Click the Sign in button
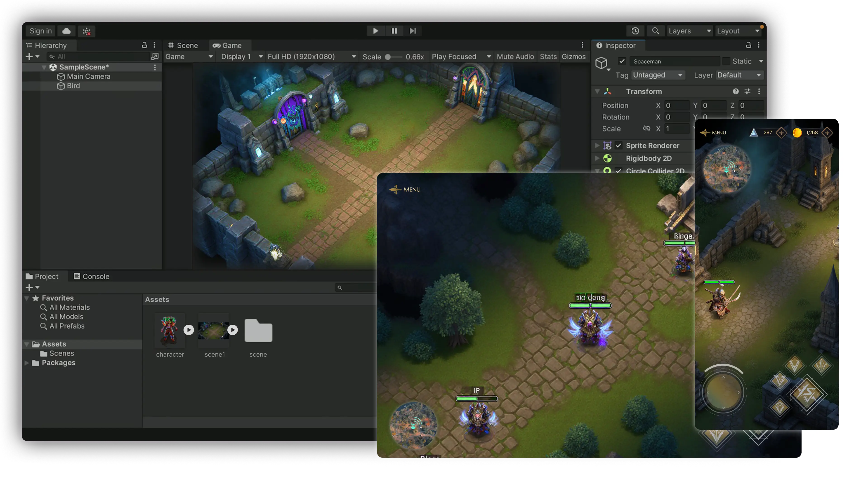Screen dimensions: 868x488 click(x=40, y=31)
